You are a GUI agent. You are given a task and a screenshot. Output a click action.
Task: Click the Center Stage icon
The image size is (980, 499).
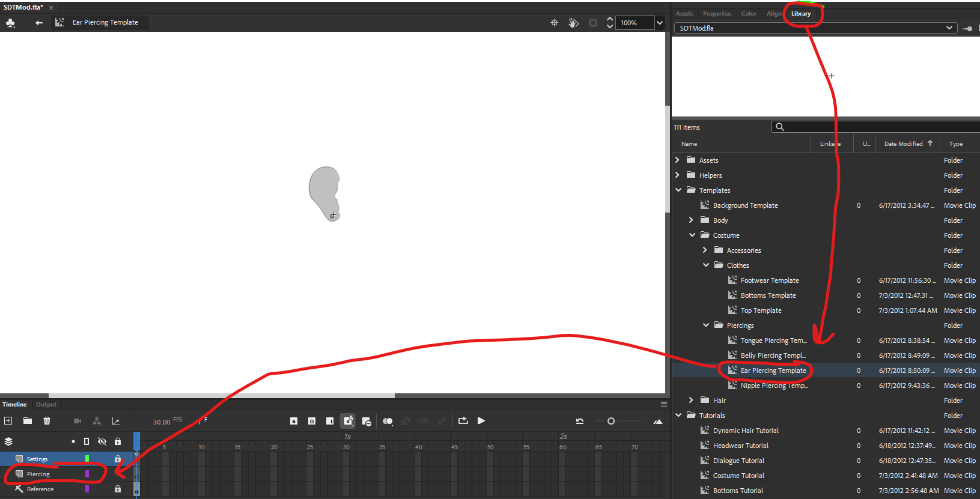[x=554, y=23]
